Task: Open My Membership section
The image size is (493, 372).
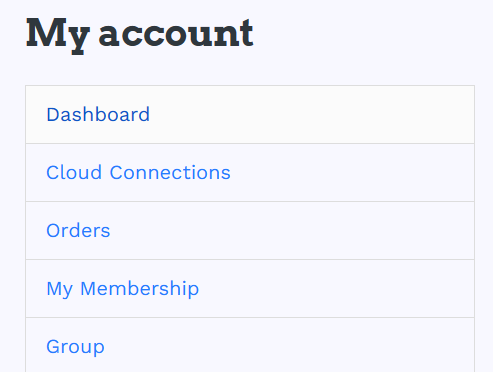Action: pyautogui.click(x=123, y=289)
